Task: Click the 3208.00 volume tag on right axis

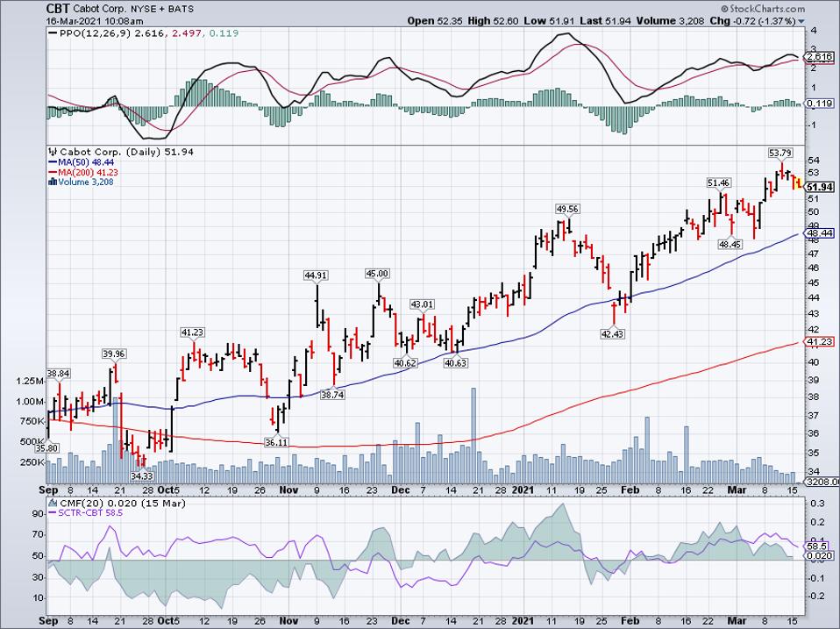Action: tap(822, 482)
